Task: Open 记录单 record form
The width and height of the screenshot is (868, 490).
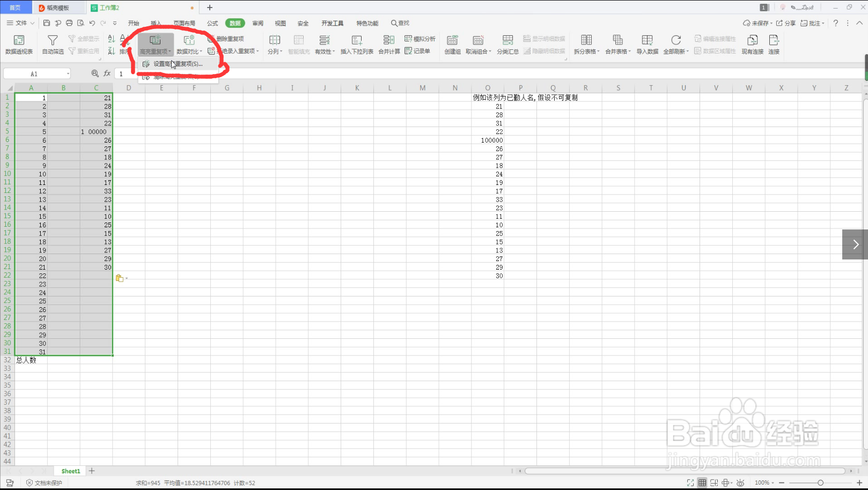Action: (x=417, y=51)
